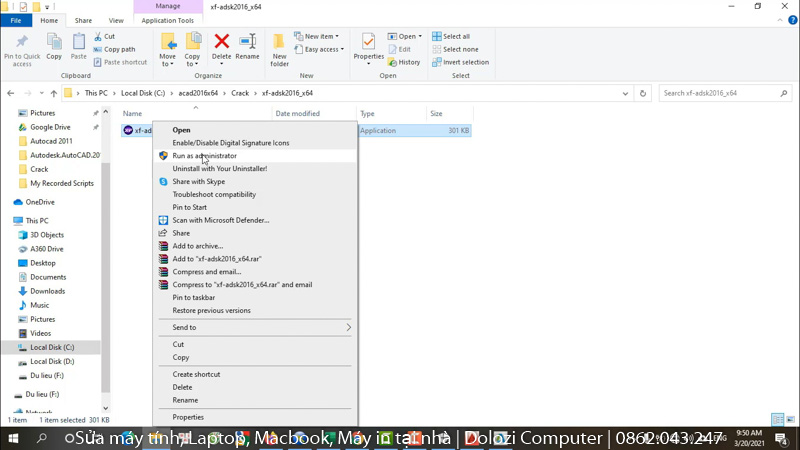Switch to the View ribbon tab
This screenshot has width=800, height=450.
pos(116,20)
